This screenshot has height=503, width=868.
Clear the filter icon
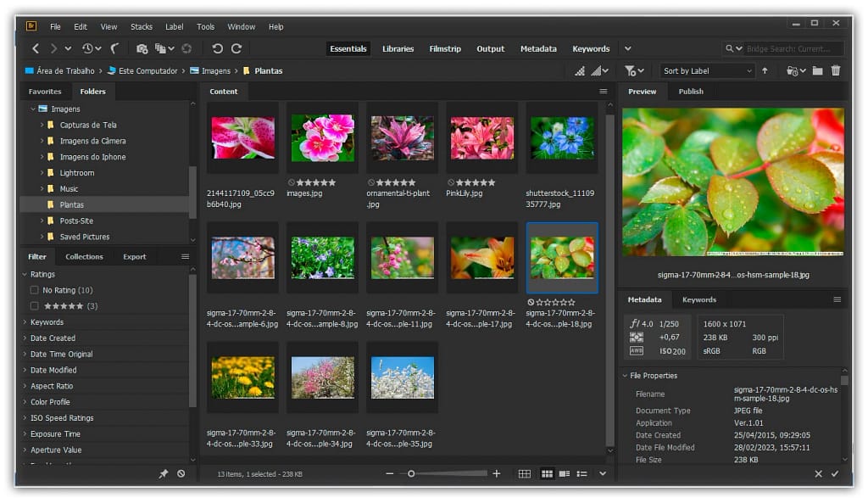coord(181,474)
